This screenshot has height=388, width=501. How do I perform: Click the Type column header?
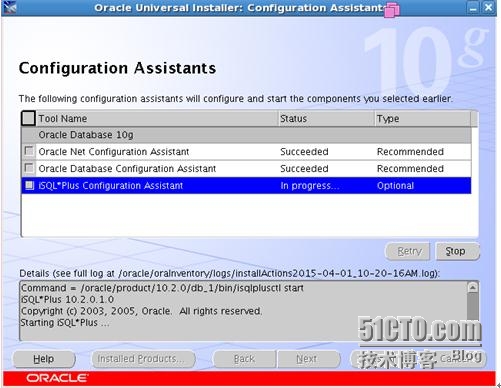(x=423, y=118)
